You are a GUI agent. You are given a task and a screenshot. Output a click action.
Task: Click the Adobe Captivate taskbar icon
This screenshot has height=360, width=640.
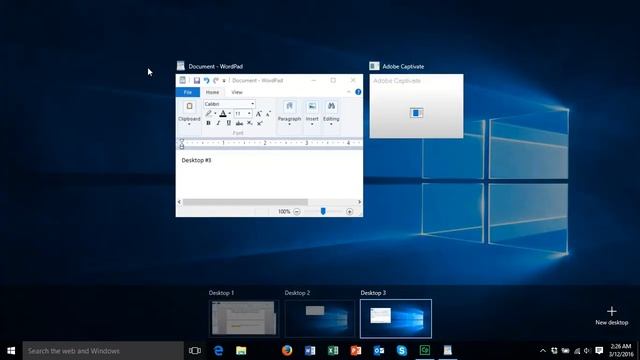pyautogui.click(x=425, y=351)
